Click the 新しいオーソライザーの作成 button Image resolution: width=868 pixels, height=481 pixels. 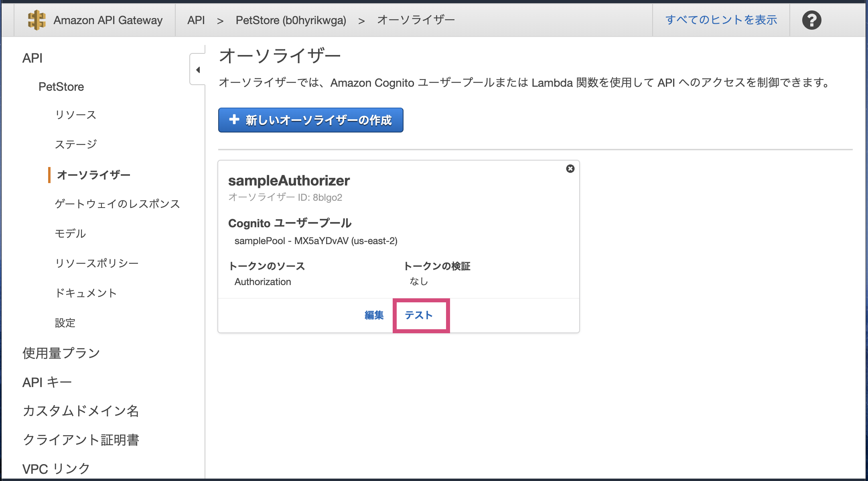(x=310, y=120)
